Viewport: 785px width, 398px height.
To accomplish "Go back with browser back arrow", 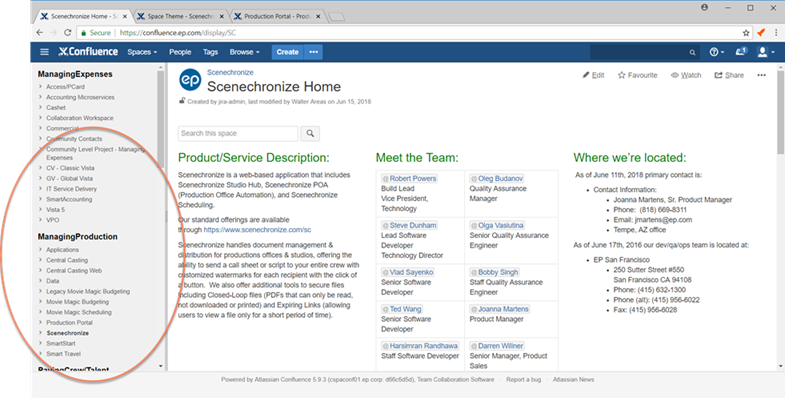I will [40, 33].
